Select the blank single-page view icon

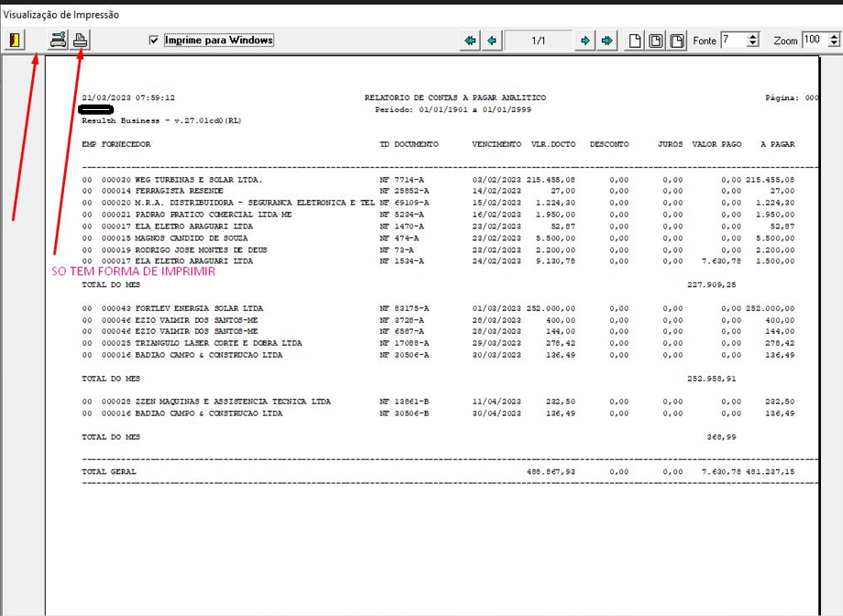point(635,40)
